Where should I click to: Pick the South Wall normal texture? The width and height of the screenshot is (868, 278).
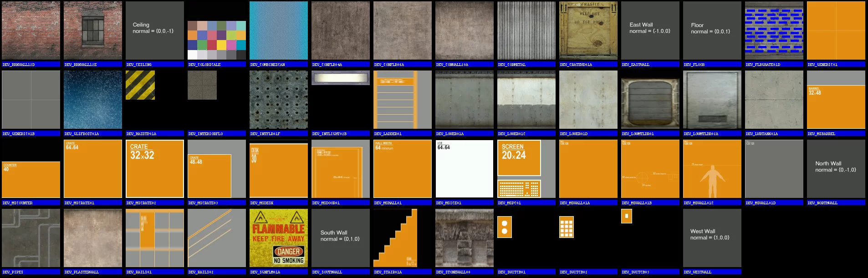click(341, 238)
